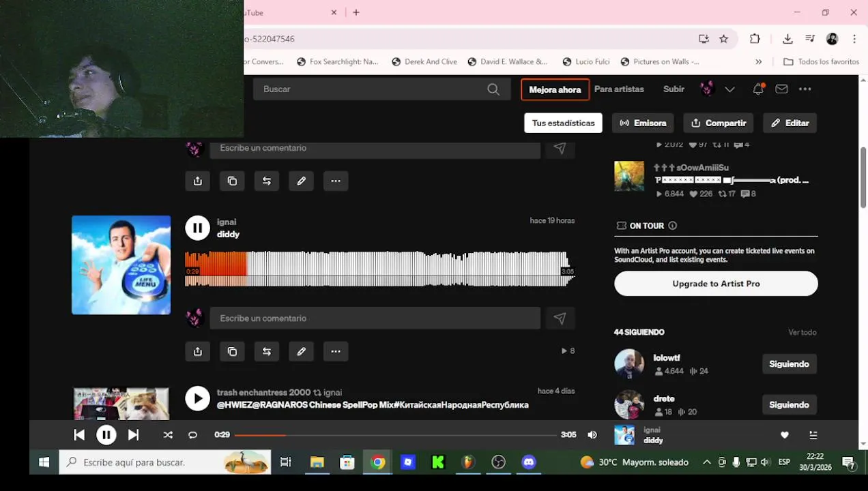Open lolowtf profile avatar
The image size is (868, 491).
coord(629,364)
